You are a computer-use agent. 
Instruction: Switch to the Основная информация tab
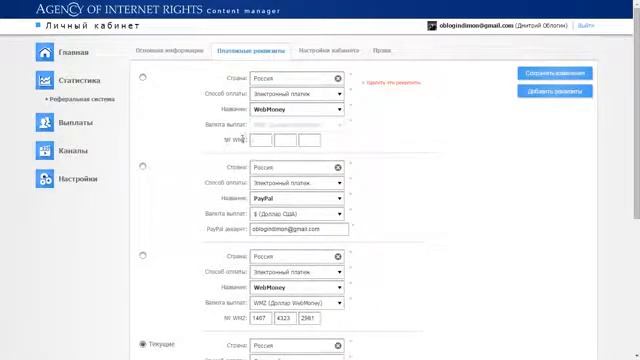169,51
